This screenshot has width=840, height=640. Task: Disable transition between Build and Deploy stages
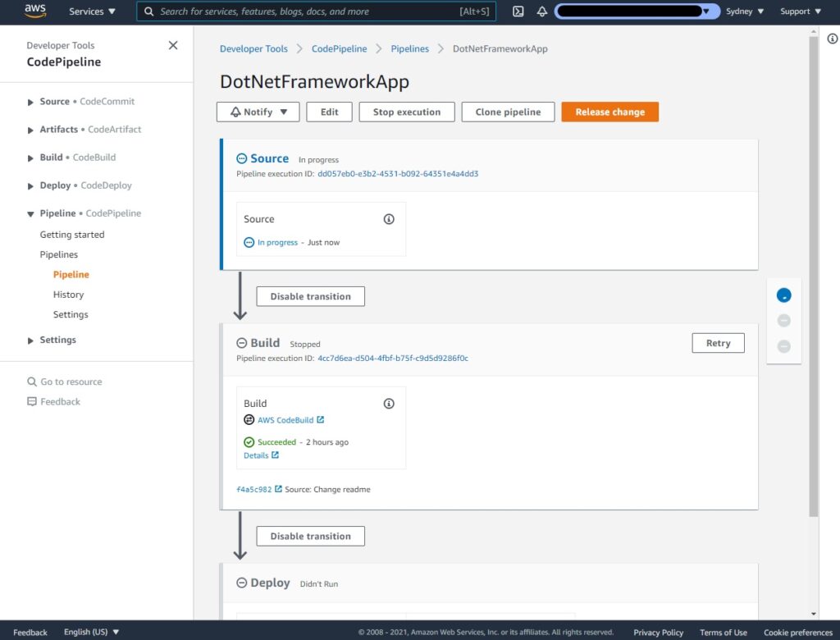pyautogui.click(x=310, y=536)
